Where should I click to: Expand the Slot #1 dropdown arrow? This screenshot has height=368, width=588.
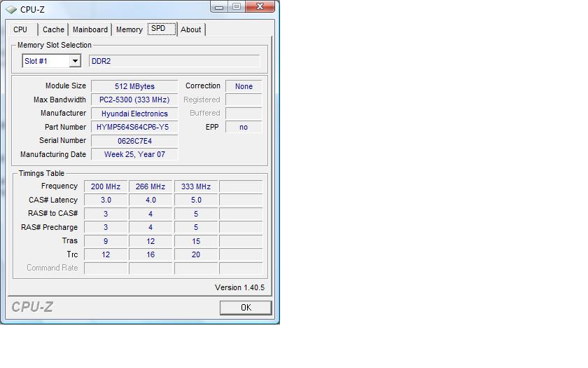pyautogui.click(x=75, y=61)
